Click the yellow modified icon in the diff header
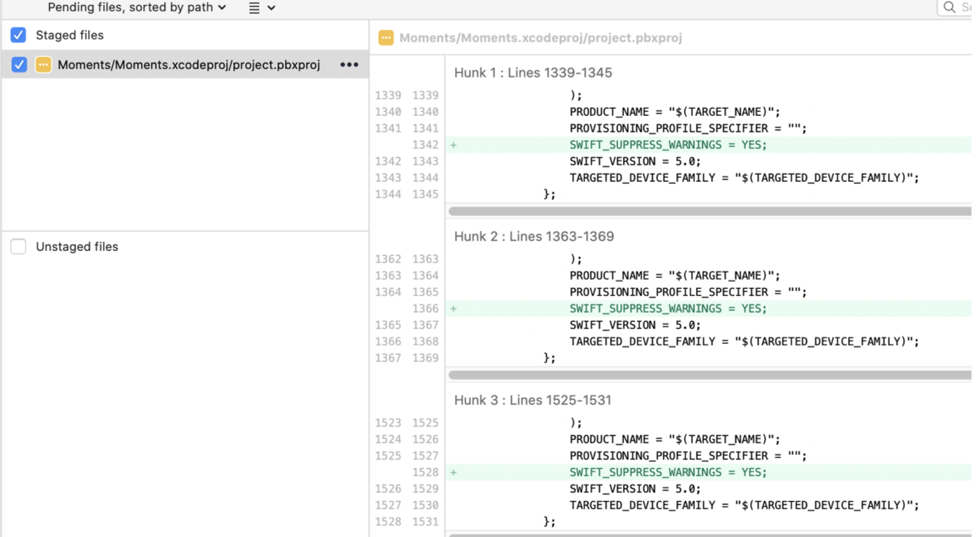 385,38
